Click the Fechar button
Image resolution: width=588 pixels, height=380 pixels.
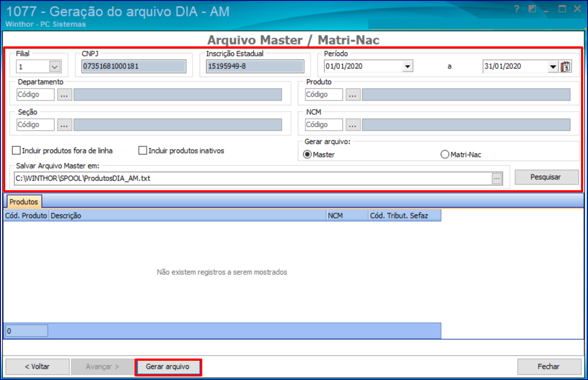(549, 366)
